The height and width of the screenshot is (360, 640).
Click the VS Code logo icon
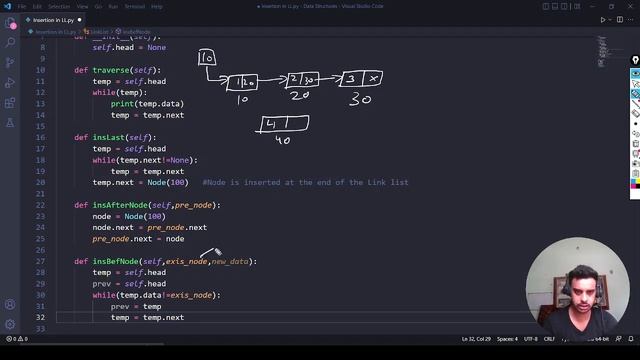point(7,6)
